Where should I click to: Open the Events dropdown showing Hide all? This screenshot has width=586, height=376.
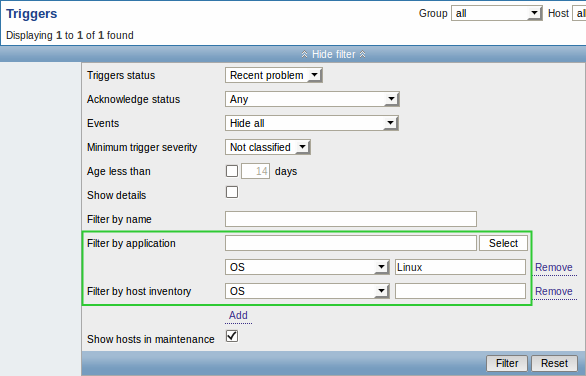tap(312, 123)
